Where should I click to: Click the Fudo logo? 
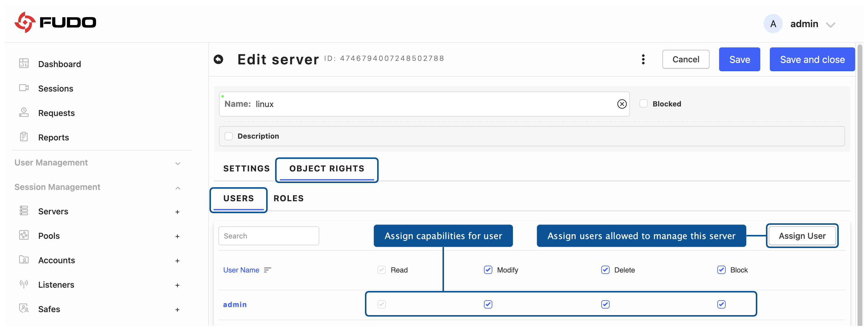(x=55, y=22)
